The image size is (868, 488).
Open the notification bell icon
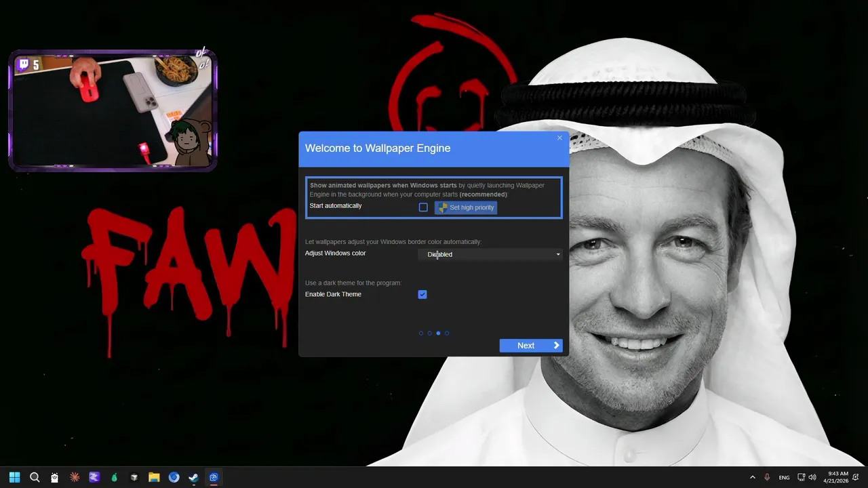[x=856, y=477]
